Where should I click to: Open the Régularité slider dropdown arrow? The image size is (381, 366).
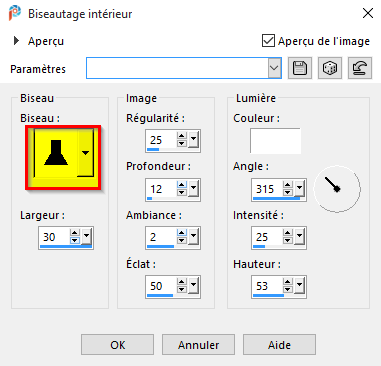pyautogui.click(x=193, y=140)
